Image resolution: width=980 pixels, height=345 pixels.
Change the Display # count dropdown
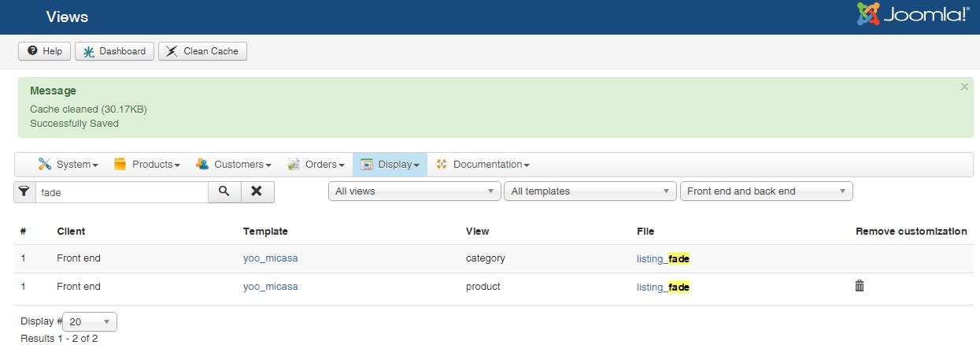pyautogui.click(x=89, y=321)
